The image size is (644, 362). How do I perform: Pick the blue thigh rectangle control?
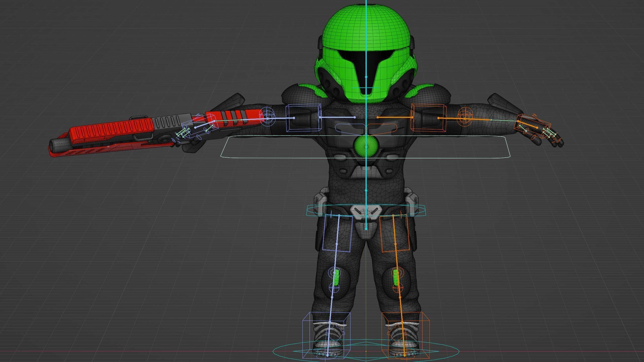[338, 233]
